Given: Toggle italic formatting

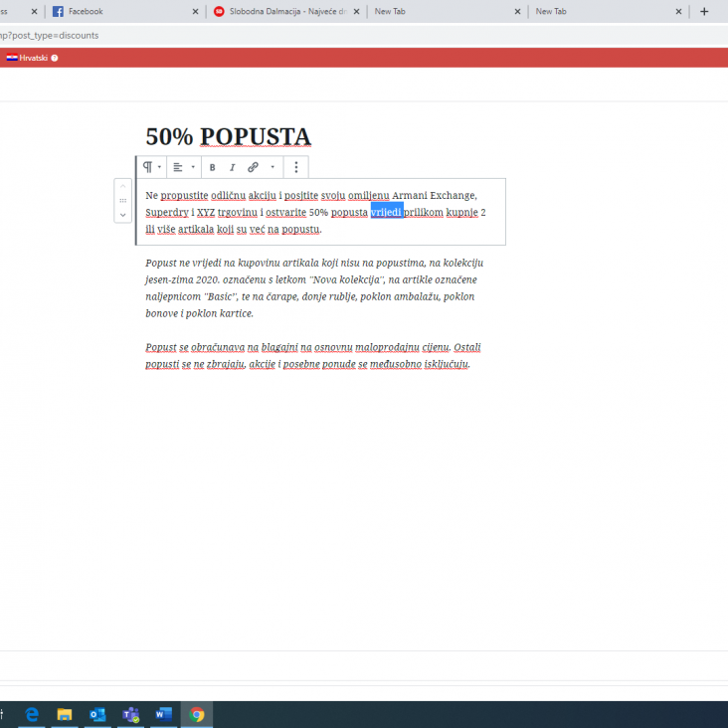Looking at the screenshot, I should pyautogui.click(x=232, y=168).
